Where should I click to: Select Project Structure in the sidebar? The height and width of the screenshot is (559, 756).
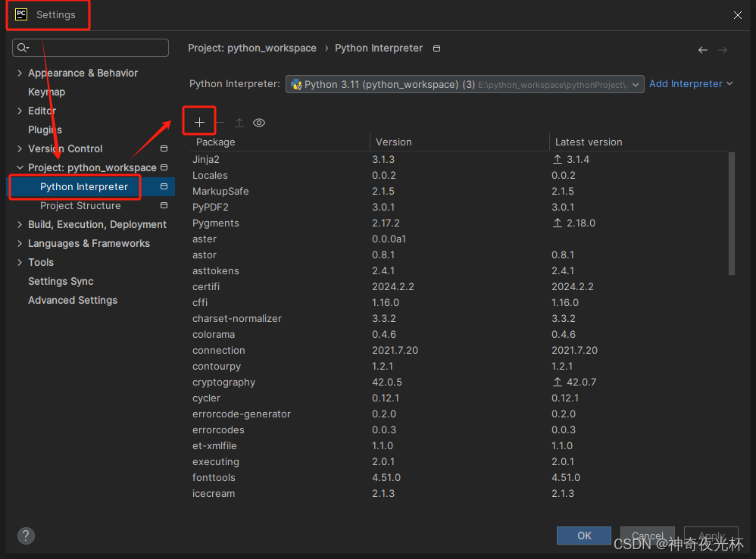80,206
